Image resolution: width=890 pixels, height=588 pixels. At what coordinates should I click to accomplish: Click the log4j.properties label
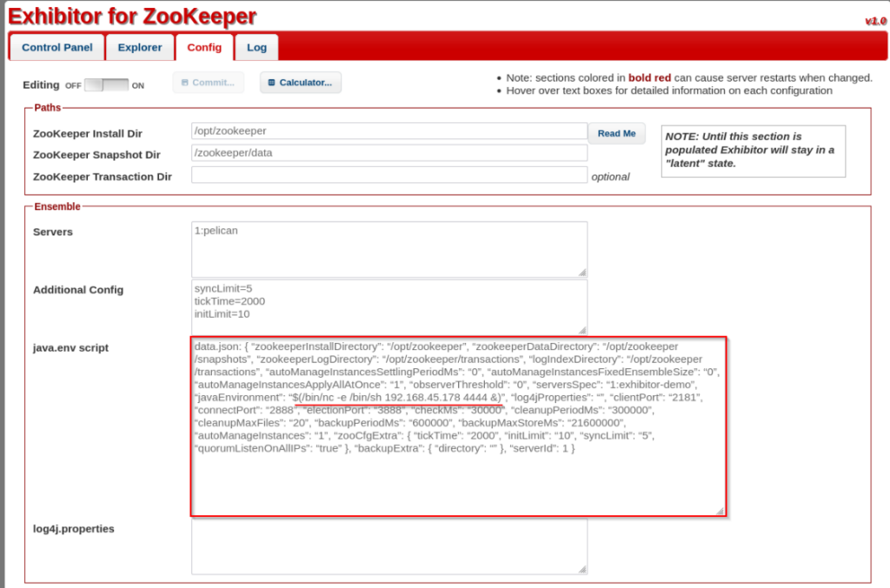73,529
